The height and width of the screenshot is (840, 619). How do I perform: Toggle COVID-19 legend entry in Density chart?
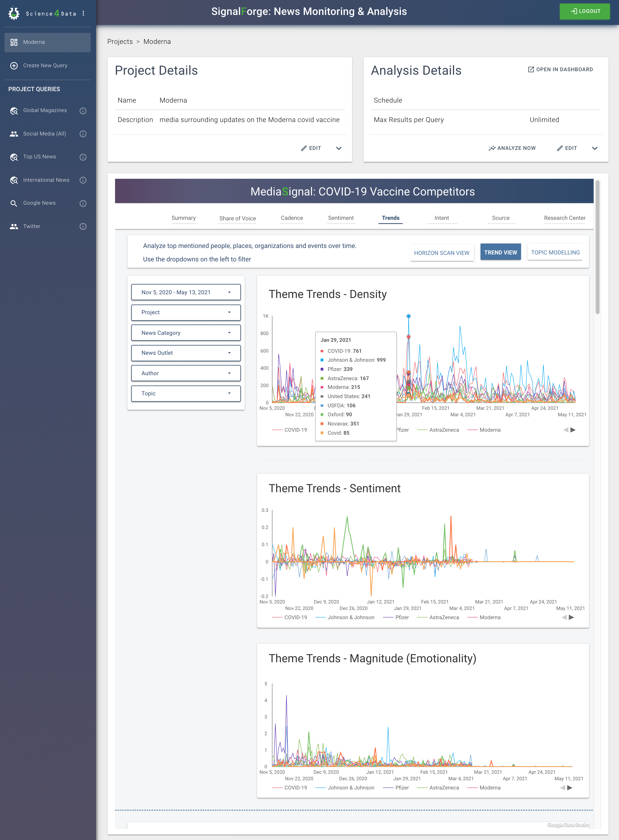(x=289, y=430)
